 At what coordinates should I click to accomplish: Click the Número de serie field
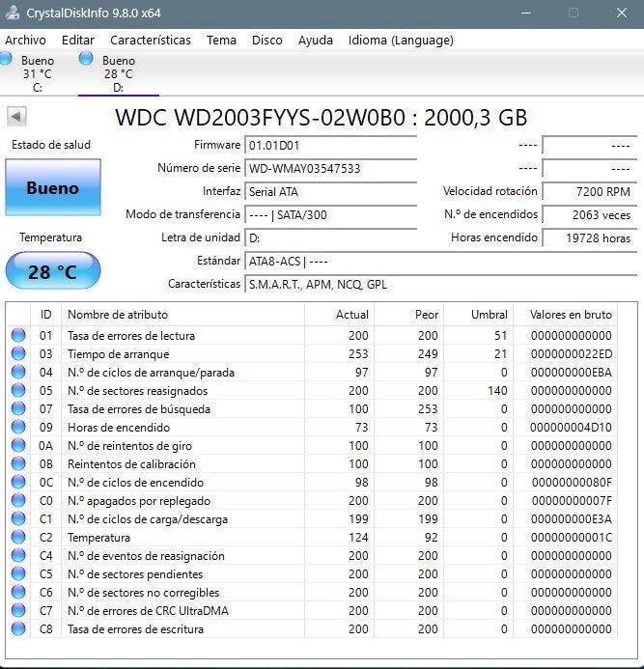pos(331,169)
